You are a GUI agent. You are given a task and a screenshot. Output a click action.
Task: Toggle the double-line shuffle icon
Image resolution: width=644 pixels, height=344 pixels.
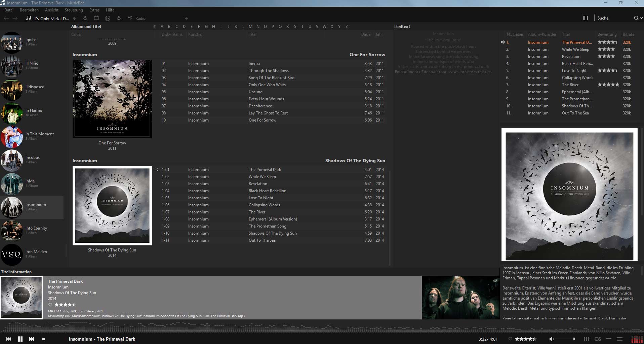[x=620, y=339]
